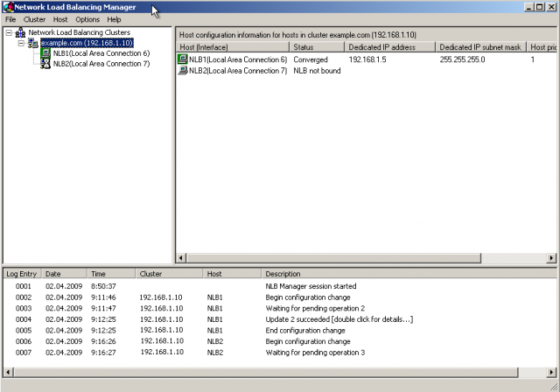
Task: Click the log Host column header
Action: (x=232, y=274)
